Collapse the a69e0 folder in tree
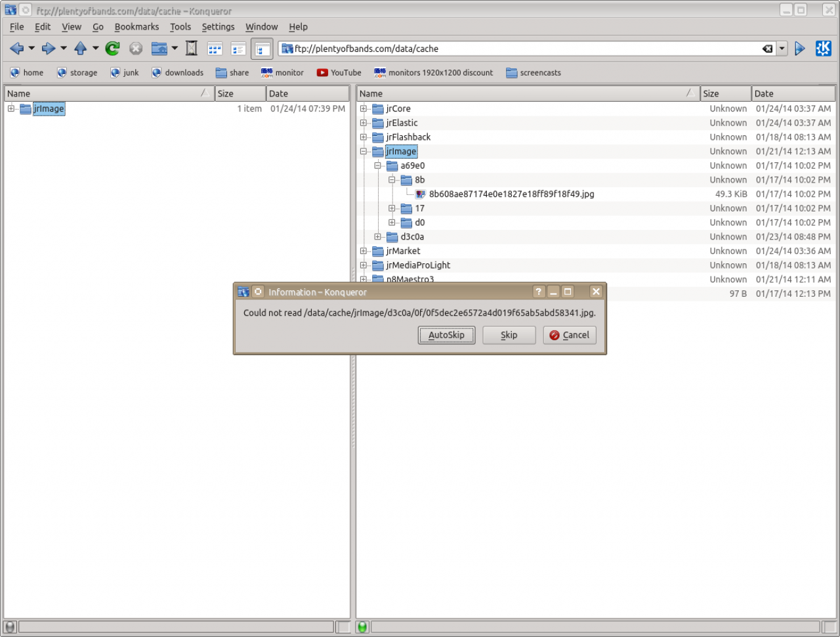The width and height of the screenshot is (840, 637). (378, 165)
